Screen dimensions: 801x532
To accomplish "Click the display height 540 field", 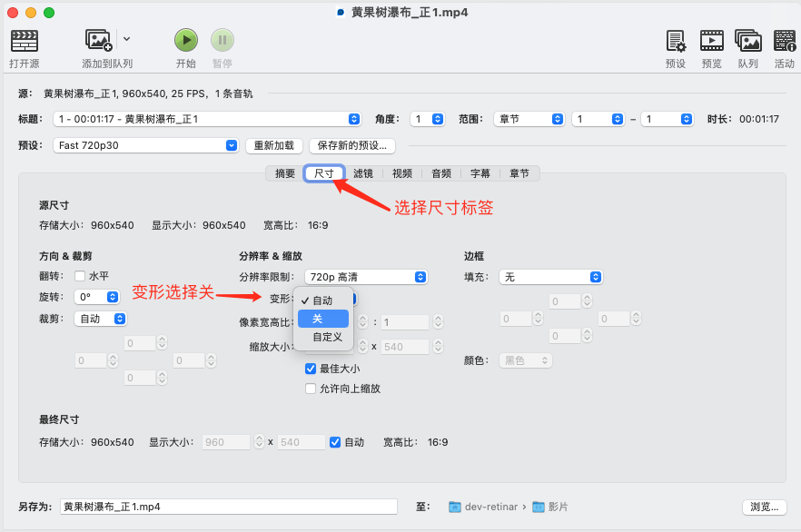I will [302, 442].
